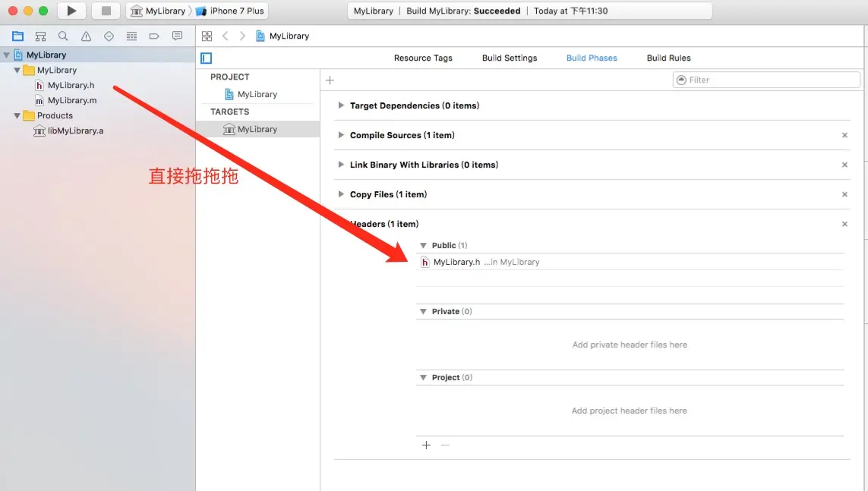Open the related items grid icon
The width and height of the screenshot is (868, 491).
pos(207,36)
